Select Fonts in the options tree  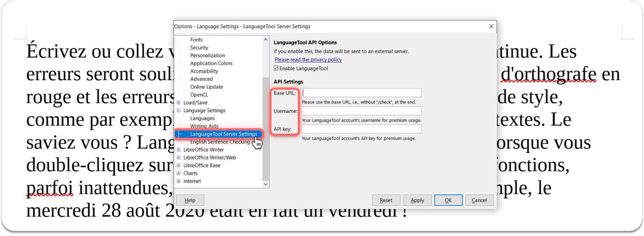[x=196, y=40]
